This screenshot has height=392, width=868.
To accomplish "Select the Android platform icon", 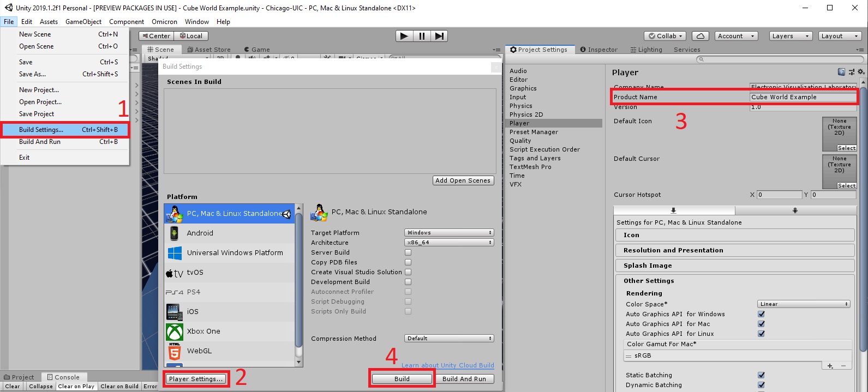I will click(174, 233).
